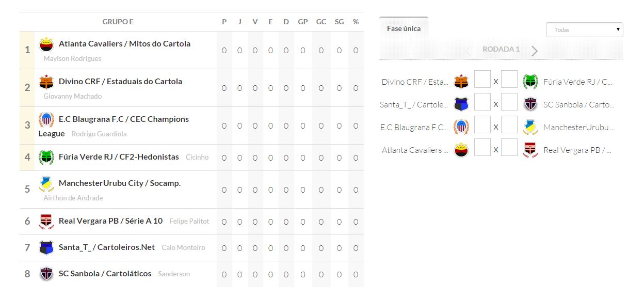Screen dimensions: 644x298
Task: Enter Divino CRF home score box
Action: (x=482, y=80)
